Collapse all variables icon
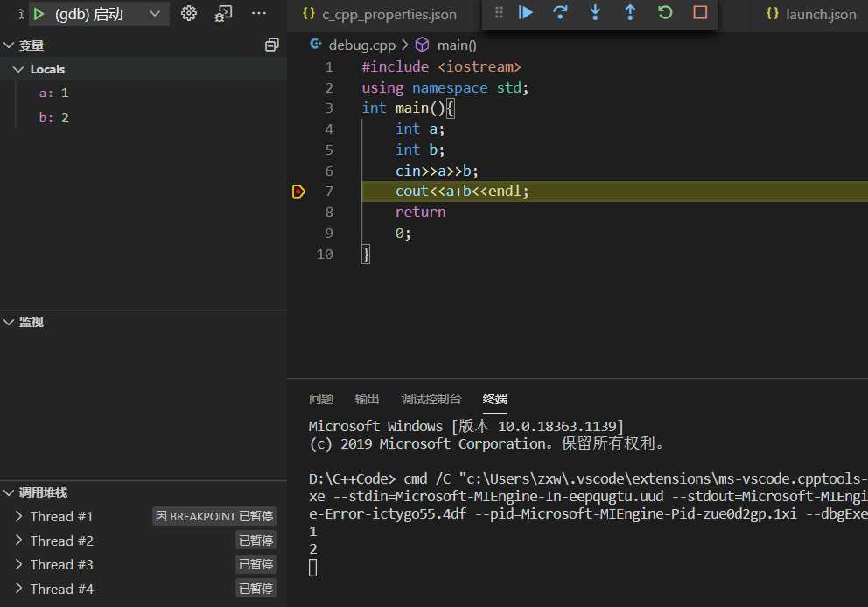 point(272,45)
